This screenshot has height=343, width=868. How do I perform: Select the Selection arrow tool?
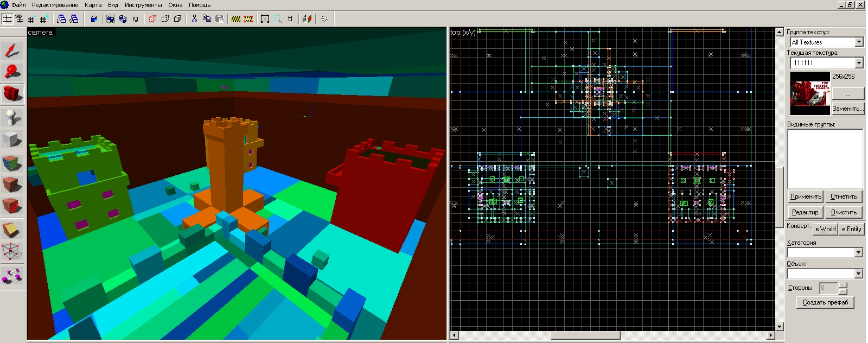pyautogui.click(x=12, y=51)
